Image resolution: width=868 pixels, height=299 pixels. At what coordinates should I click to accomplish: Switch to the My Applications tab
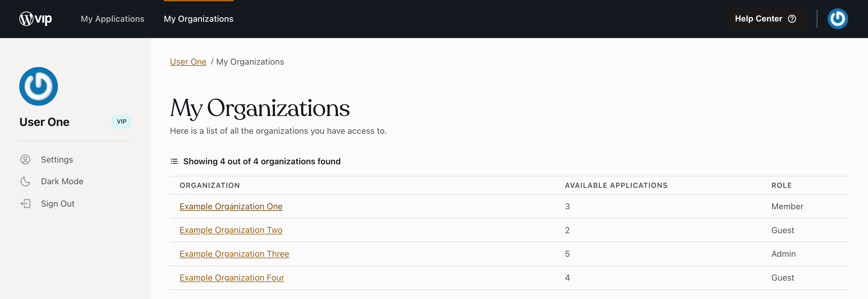(x=112, y=19)
